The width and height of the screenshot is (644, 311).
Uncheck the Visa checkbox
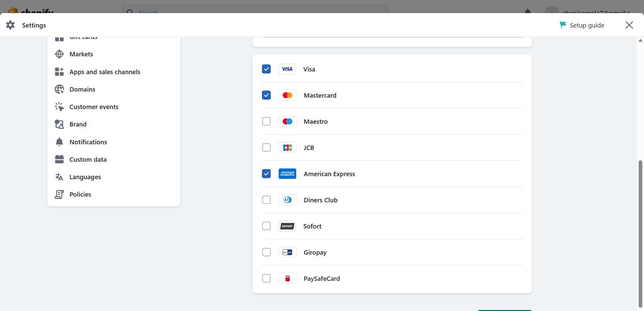point(266,69)
